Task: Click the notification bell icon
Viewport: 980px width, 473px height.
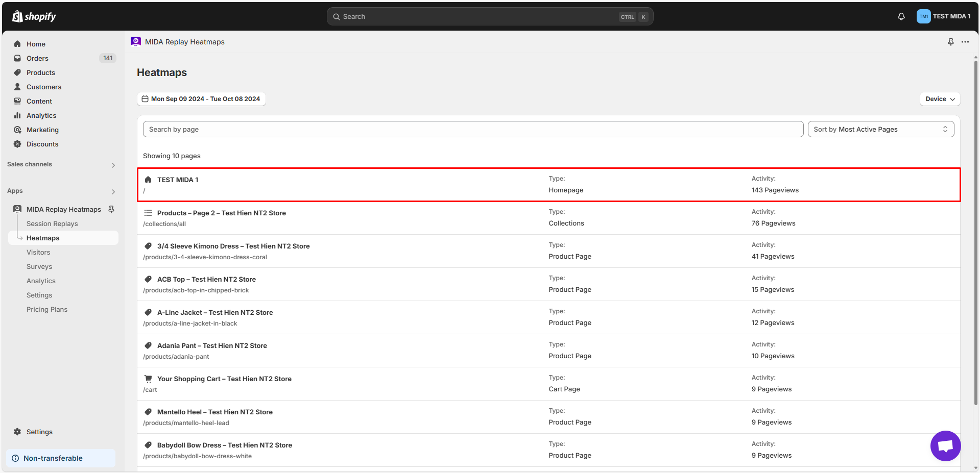Action: (x=901, y=16)
